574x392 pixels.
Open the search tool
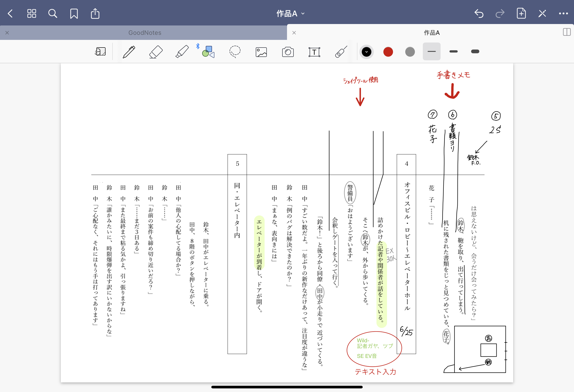tap(53, 13)
